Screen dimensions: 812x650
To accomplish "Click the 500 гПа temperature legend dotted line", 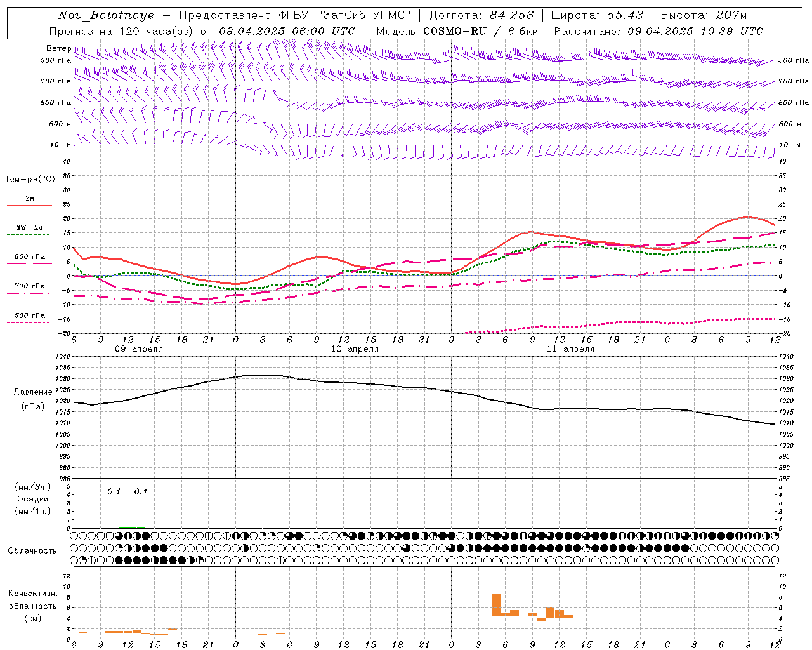I will (x=29, y=322).
